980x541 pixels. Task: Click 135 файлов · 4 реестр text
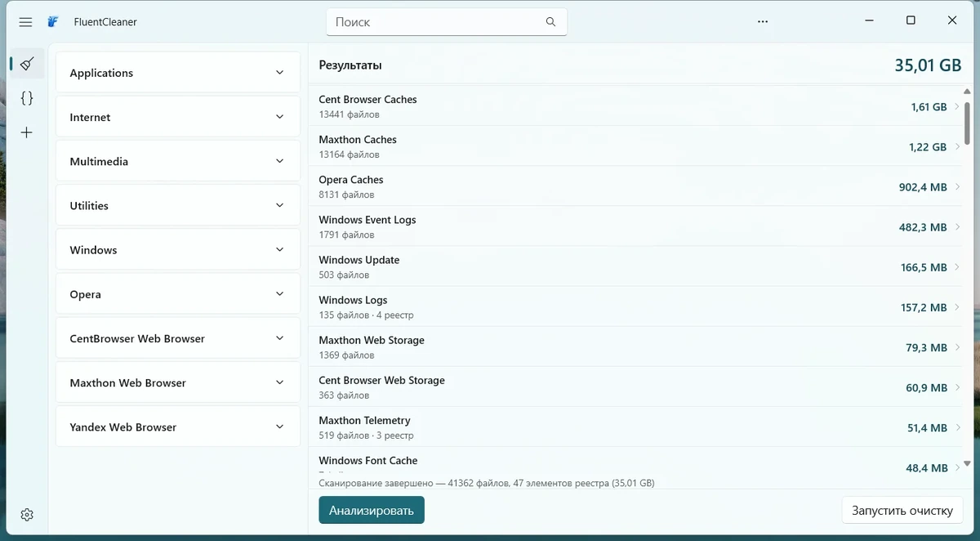coord(366,315)
